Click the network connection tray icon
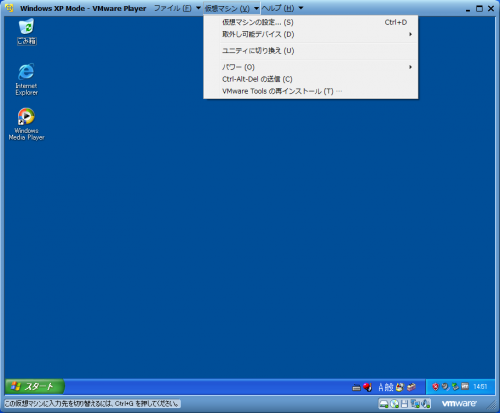Viewport: 500px width, 413px height. (x=455, y=387)
